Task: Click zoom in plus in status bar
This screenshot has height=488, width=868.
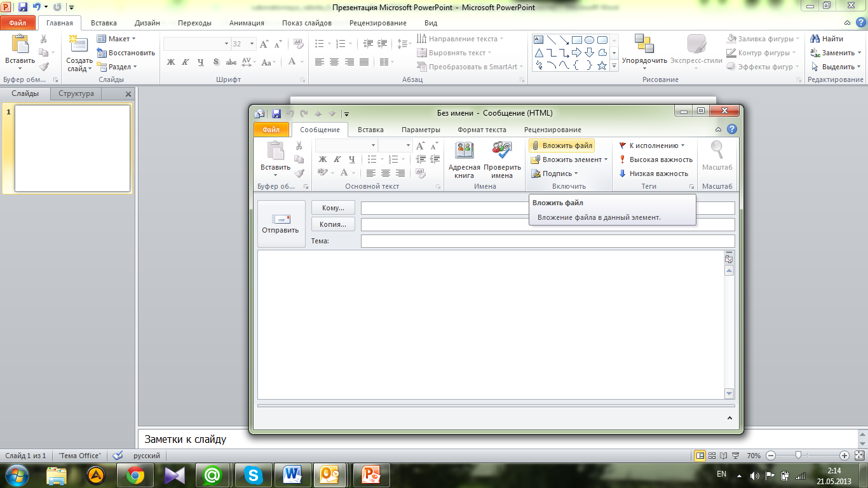Action: (844, 456)
